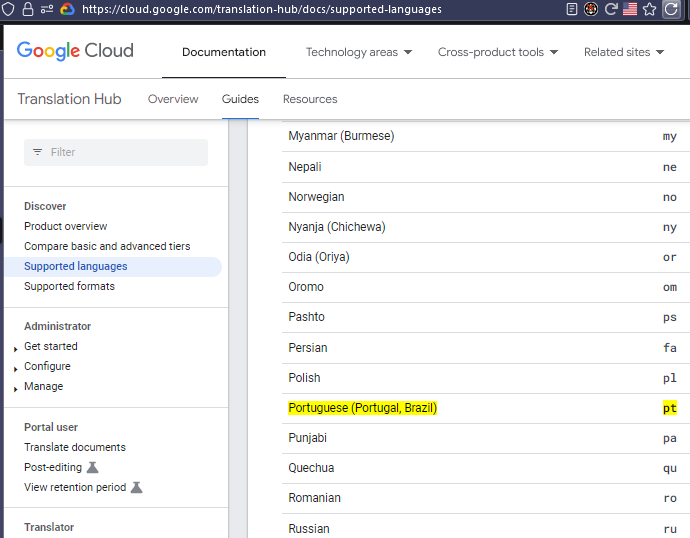Expand the Get started section
This screenshot has width=690, height=538.
(x=16, y=347)
